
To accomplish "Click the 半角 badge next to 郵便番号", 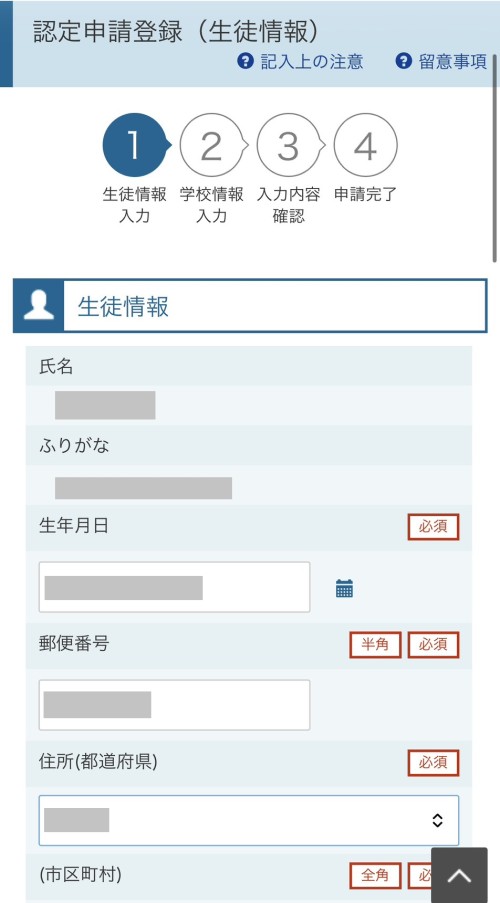I will (375, 645).
